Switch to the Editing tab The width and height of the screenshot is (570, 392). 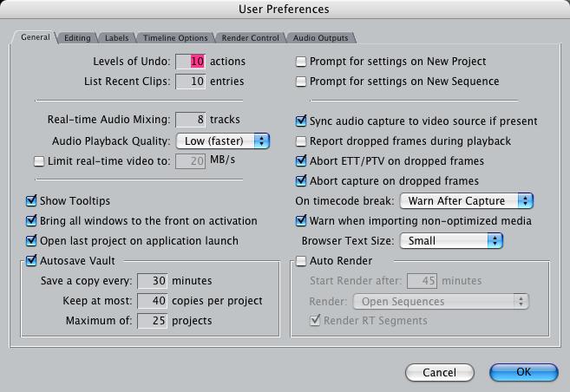click(77, 38)
